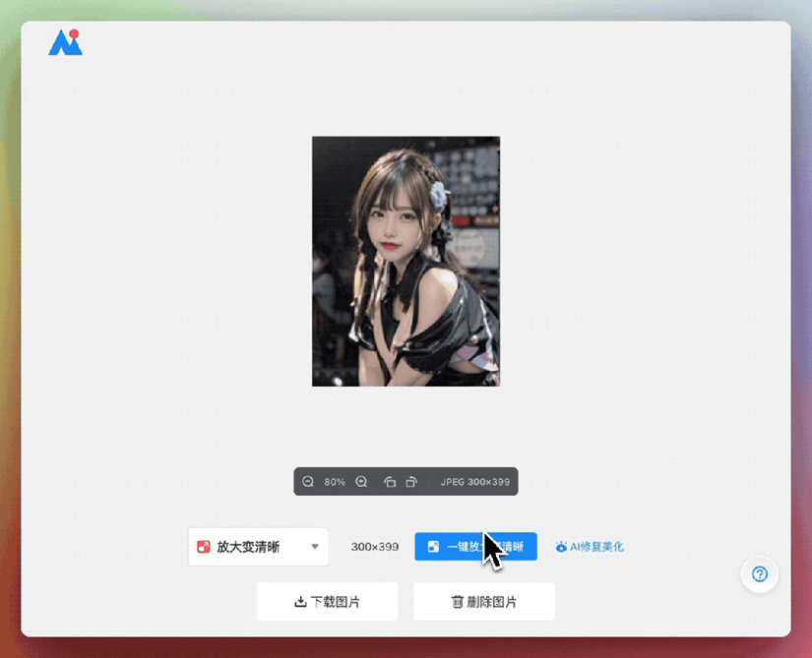812x658 pixels.
Task: Click the download arrow icon beside 下载图片
Action: [x=300, y=602]
